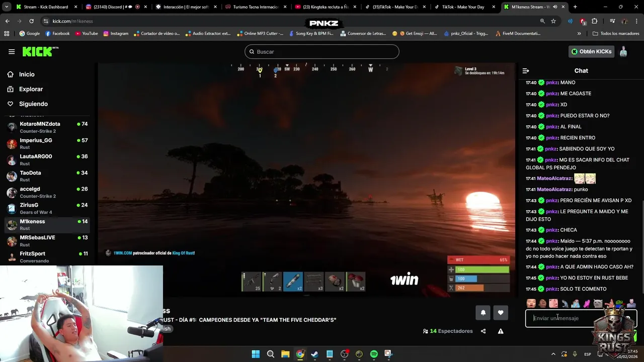Mute the M1keness tab audio icon

[555, 7]
